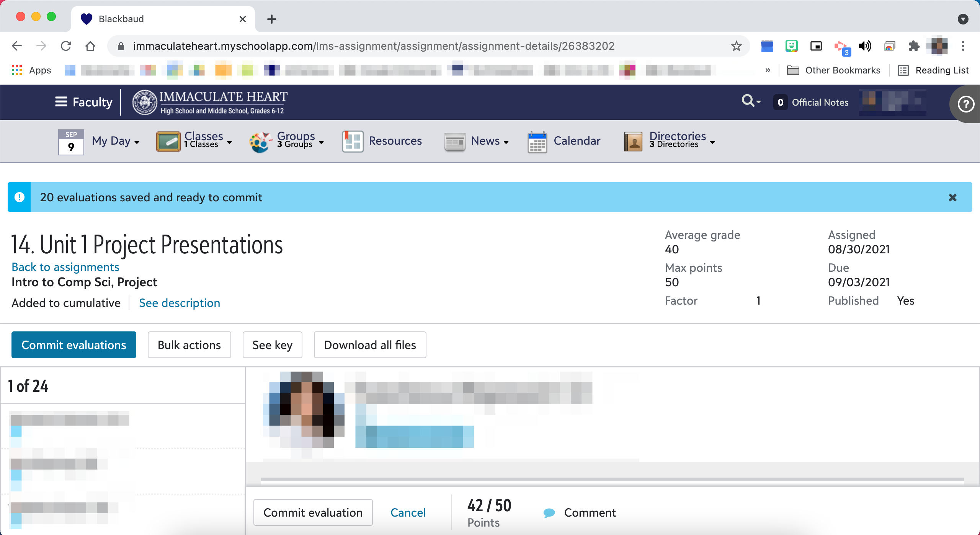Open the search magnifier icon
This screenshot has width=980, height=535.
[x=748, y=101]
